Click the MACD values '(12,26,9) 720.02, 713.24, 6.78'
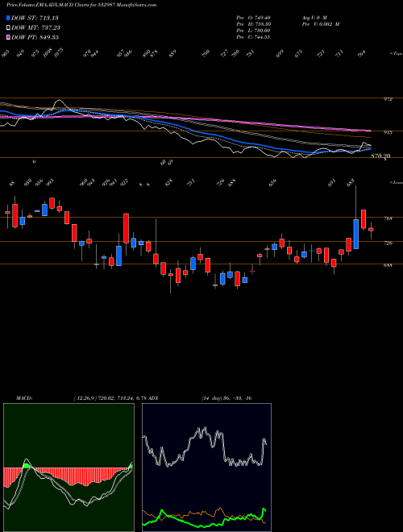 [110, 398]
